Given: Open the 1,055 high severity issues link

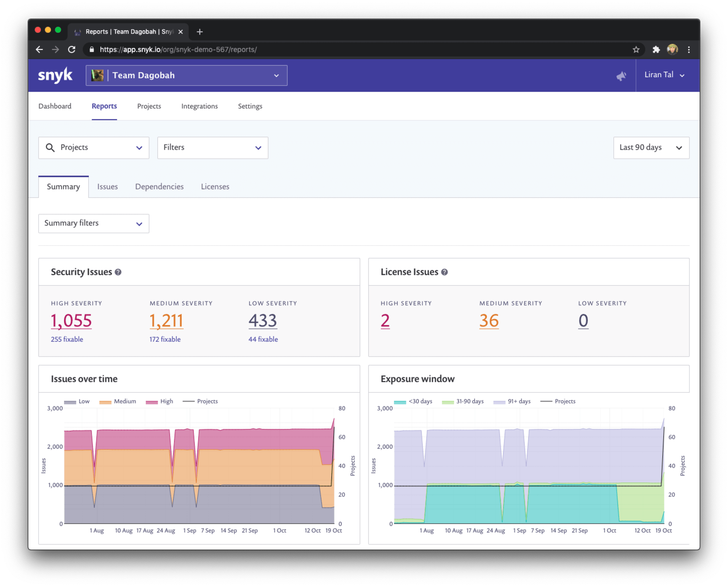Looking at the screenshot, I should [x=71, y=321].
